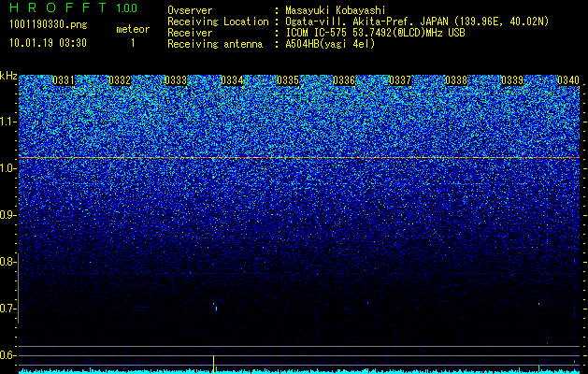
Task: Click the 0339 time marker
Action: (512, 80)
